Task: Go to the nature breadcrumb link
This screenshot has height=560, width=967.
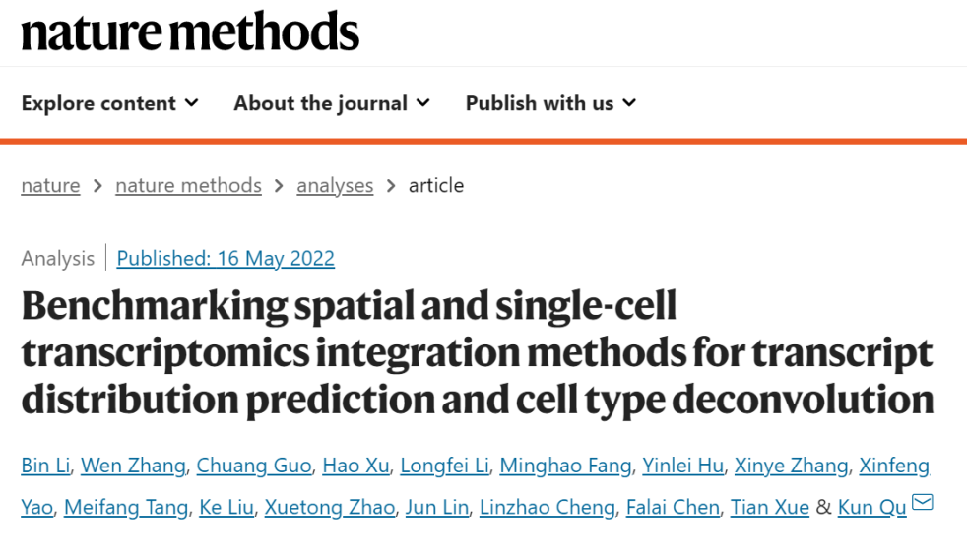Action: (x=50, y=185)
